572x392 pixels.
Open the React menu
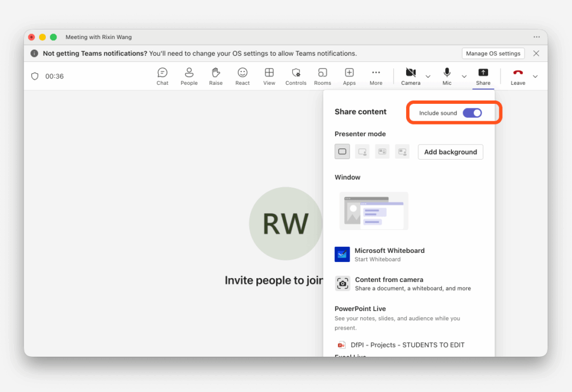click(x=242, y=76)
